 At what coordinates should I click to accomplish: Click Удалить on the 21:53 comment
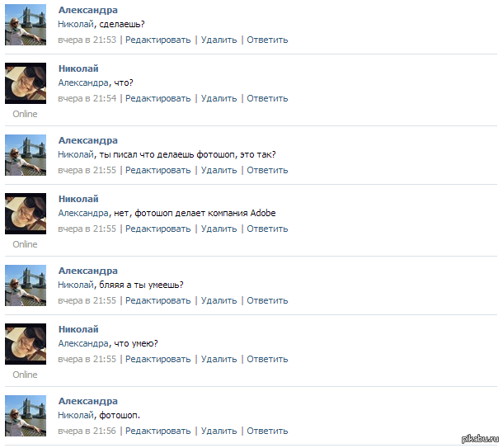(219, 40)
